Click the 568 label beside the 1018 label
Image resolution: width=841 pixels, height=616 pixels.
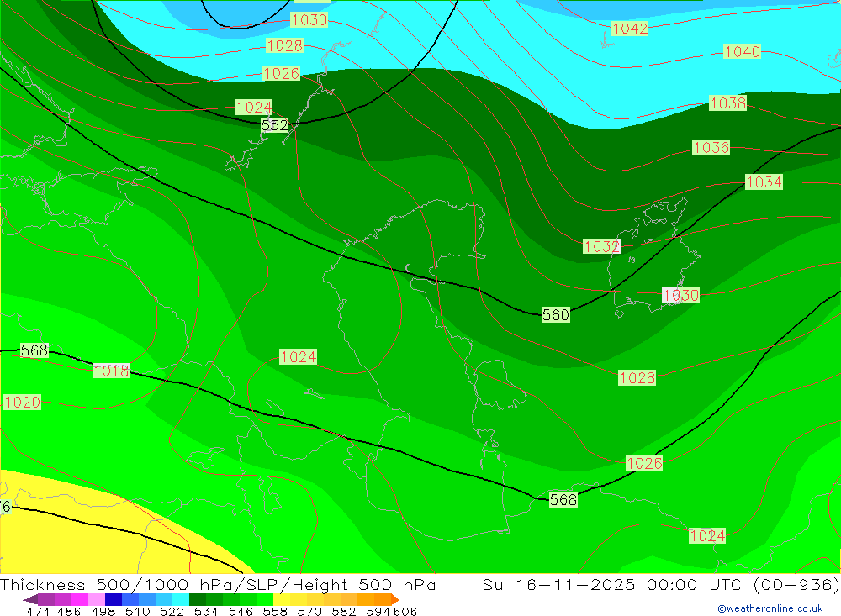34,350
